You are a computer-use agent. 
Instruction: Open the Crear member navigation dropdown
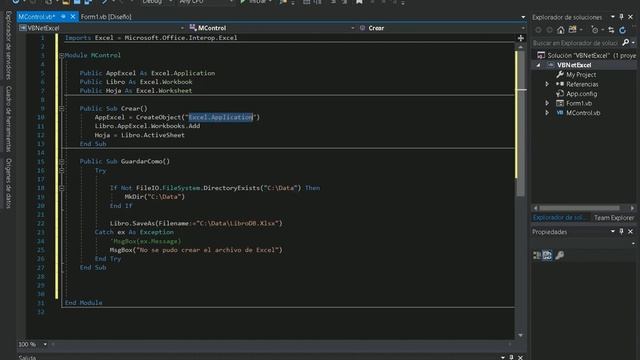(523, 28)
